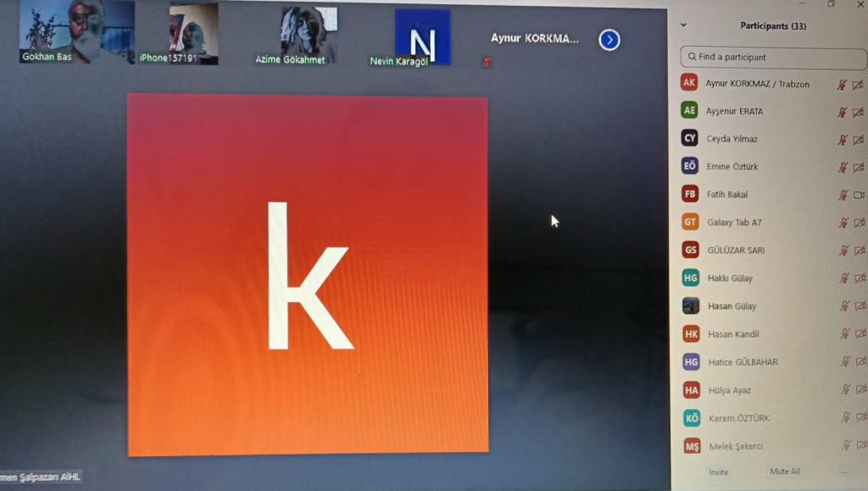This screenshot has width=868, height=491.
Task: Toggle the microphone icon for Ayşenur ERATA
Action: coord(842,112)
